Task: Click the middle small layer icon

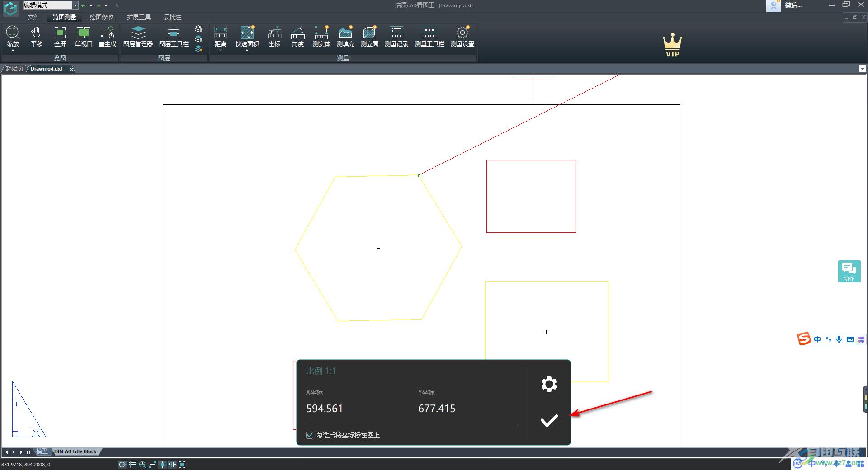Action: [x=198, y=39]
